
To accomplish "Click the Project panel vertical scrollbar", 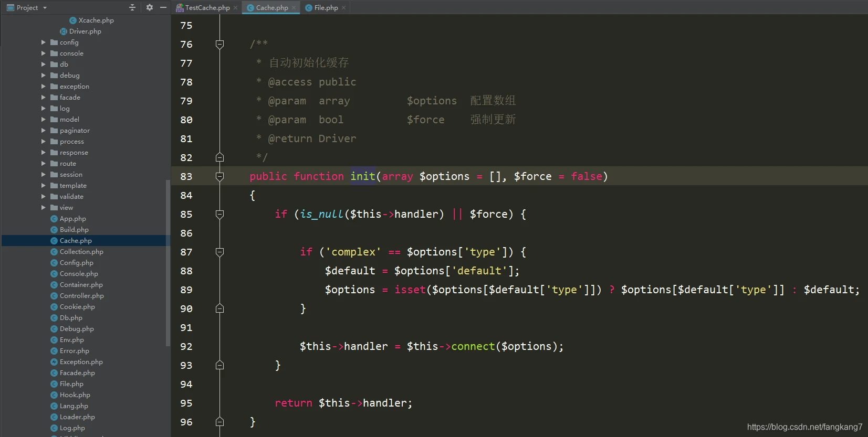I will [x=168, y=262].
